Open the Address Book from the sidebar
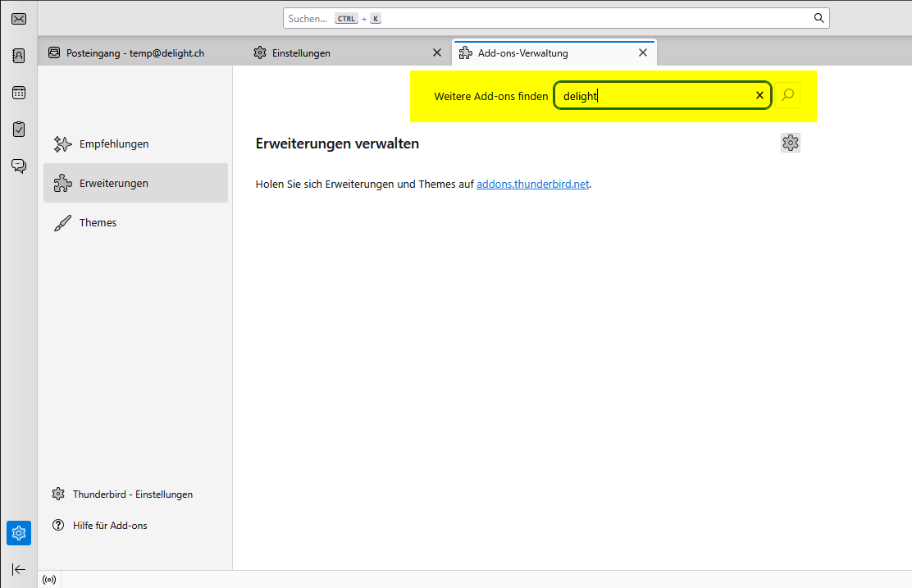 (18, 55)
